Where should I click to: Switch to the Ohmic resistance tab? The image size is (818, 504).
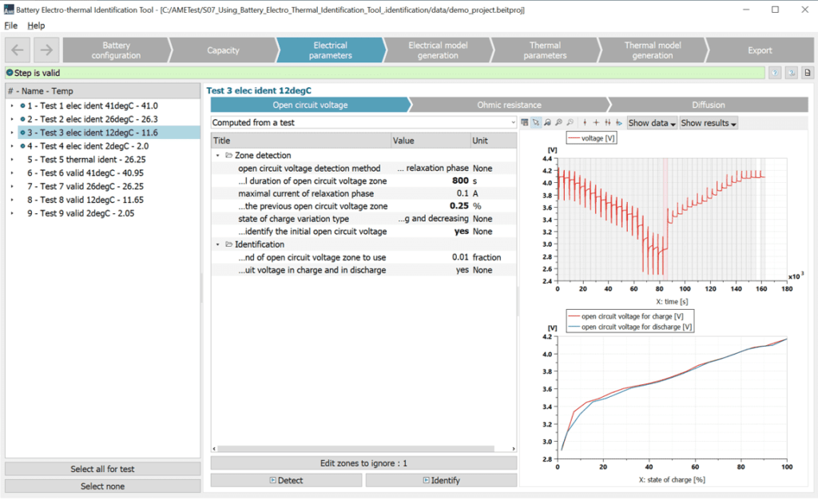509,105
